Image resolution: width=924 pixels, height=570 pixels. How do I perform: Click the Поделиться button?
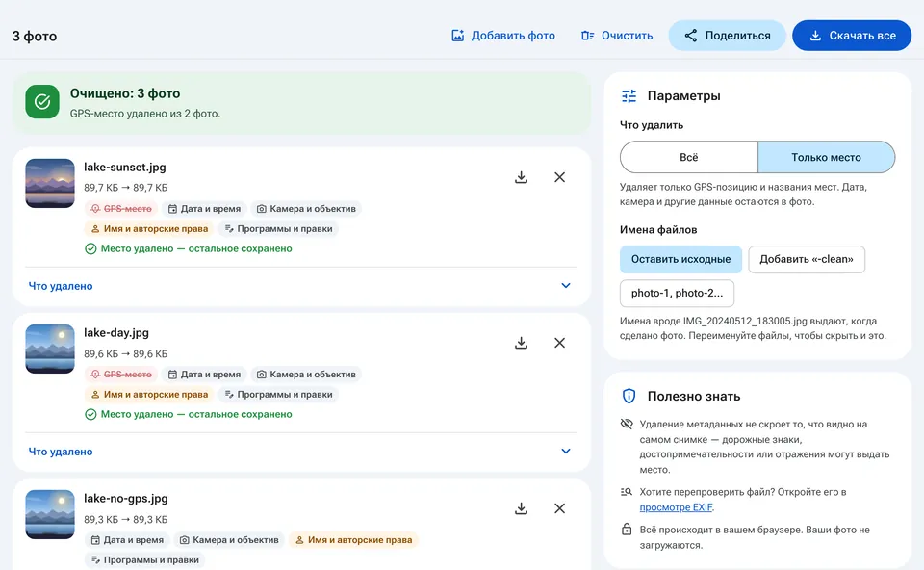point(728,36)
